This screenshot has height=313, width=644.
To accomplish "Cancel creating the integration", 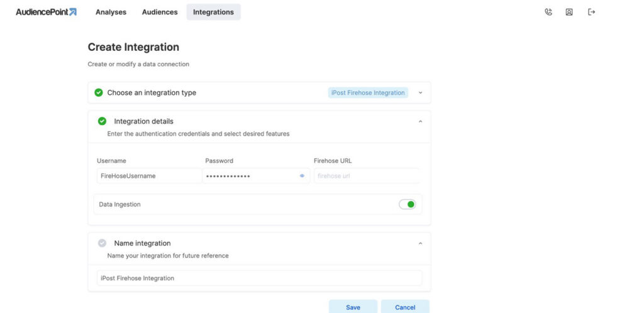I will [x=405, y=307].
